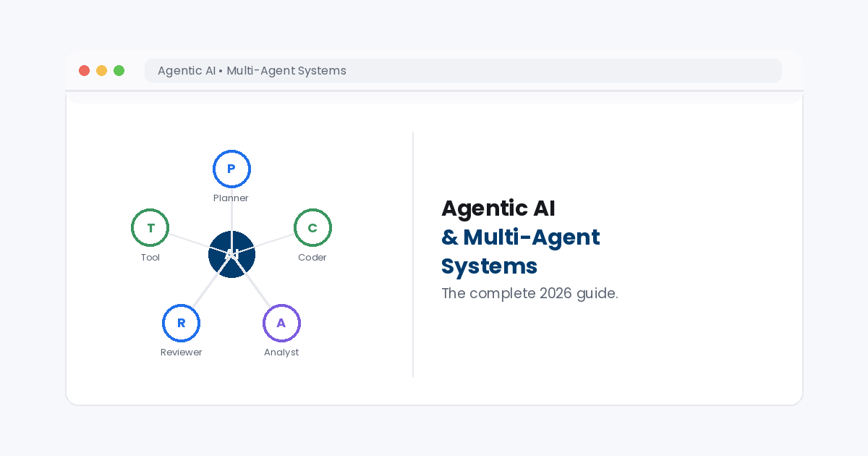
Task: Click the "Reviewer" label text
Action: tap(181, 352)
